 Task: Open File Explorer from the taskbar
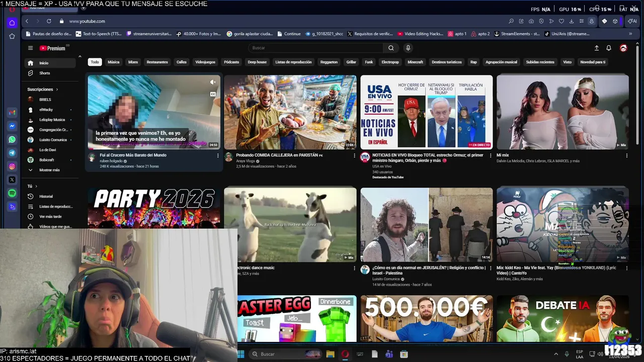click(330, 354)
